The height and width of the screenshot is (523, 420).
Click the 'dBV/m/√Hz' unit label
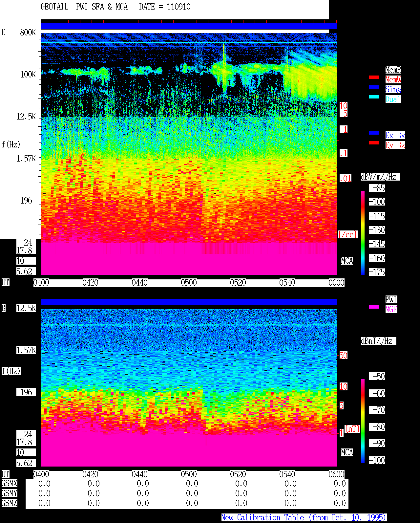pos(380,177)
